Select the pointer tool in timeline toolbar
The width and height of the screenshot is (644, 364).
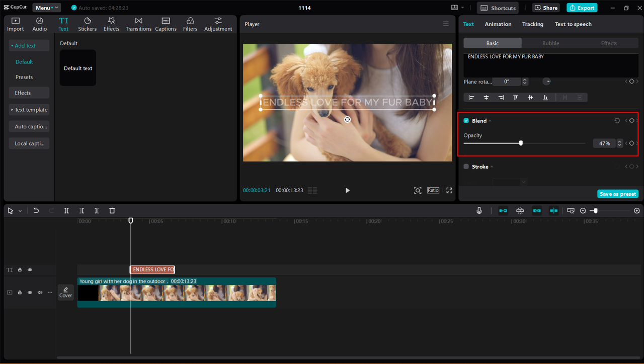11,211
